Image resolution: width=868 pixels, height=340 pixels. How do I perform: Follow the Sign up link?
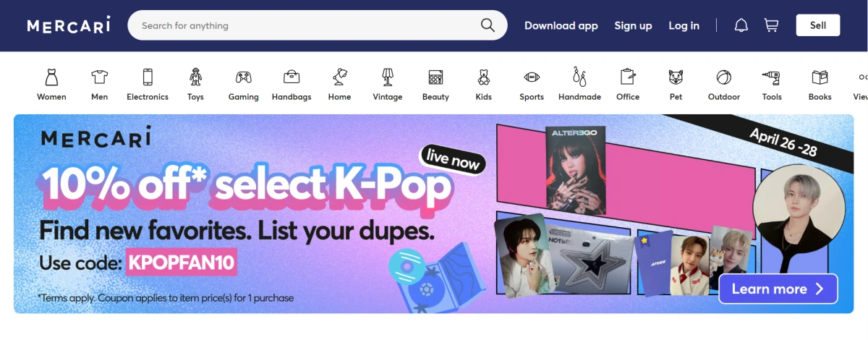[633, 25]
